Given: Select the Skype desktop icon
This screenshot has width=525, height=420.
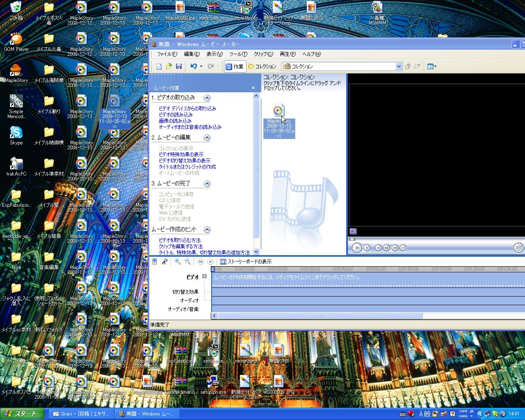Looking at the screenshot, I should pos(16,136).
